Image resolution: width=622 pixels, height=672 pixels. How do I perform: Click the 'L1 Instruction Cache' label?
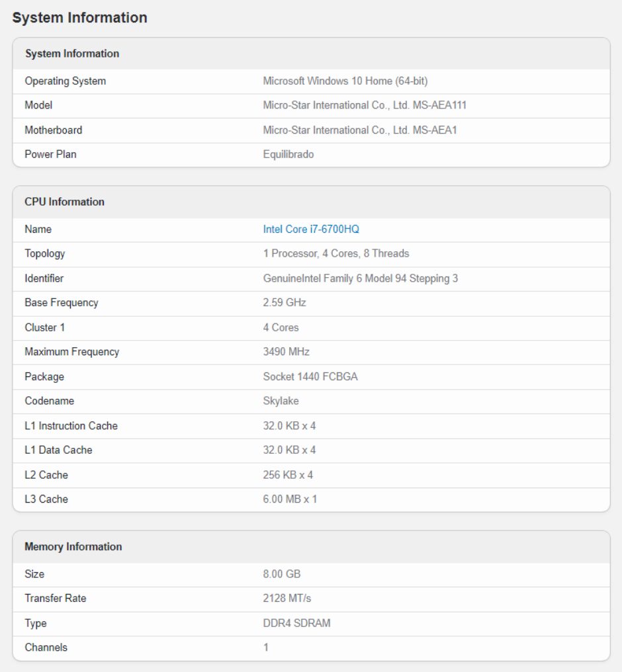click(x=71, y=426)
